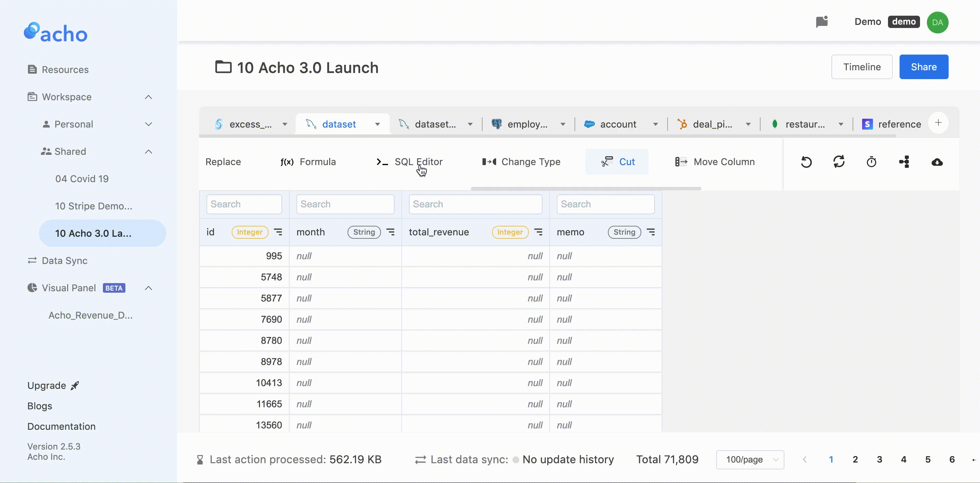980x483 pixels.
Task: Add a new table tab with plus
Action: 938,123
